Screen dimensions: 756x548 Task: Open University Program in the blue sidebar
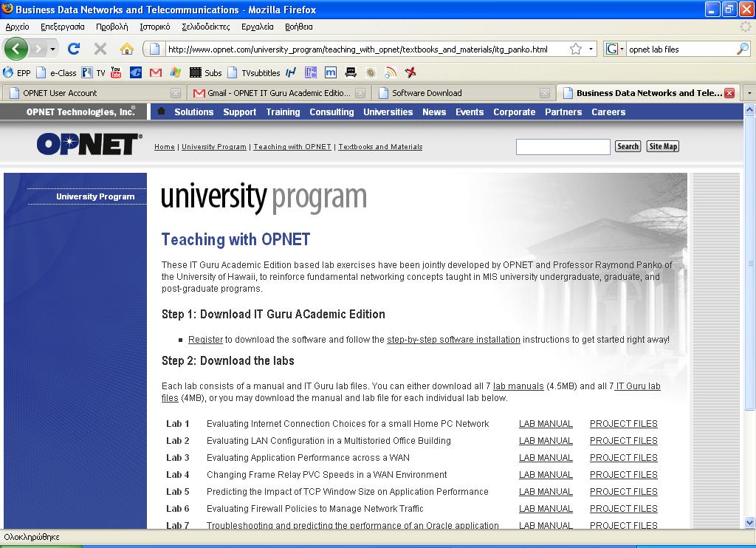coord(95,196)
